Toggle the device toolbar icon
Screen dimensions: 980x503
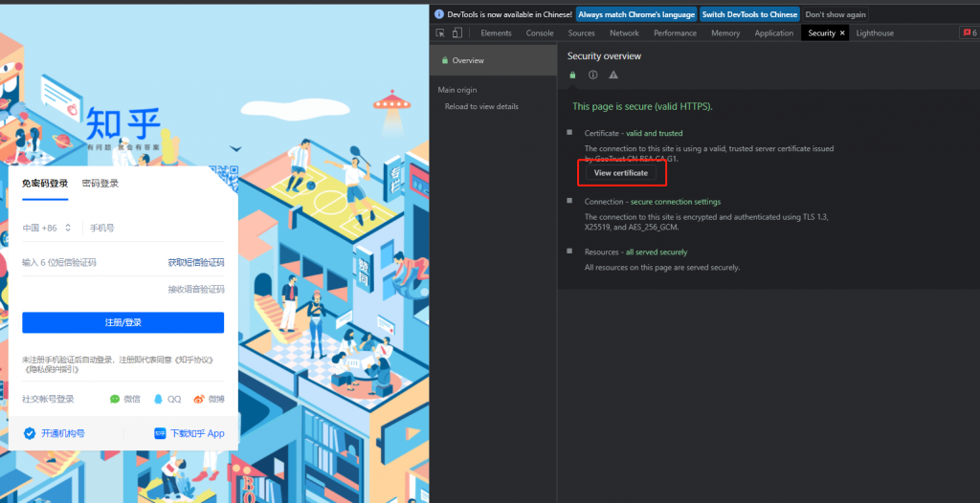tap(457, 33)
